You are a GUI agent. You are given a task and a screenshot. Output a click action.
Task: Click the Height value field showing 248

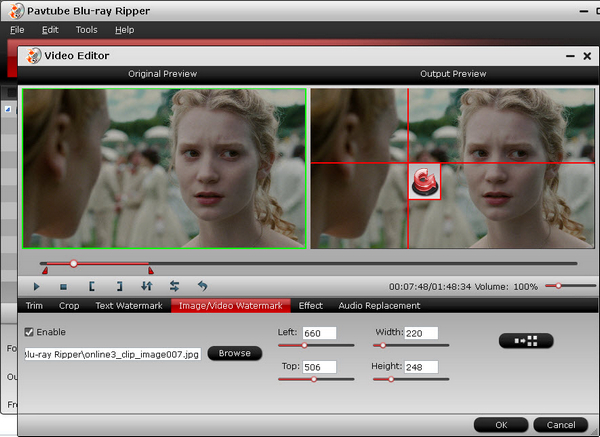pos(421,367)
